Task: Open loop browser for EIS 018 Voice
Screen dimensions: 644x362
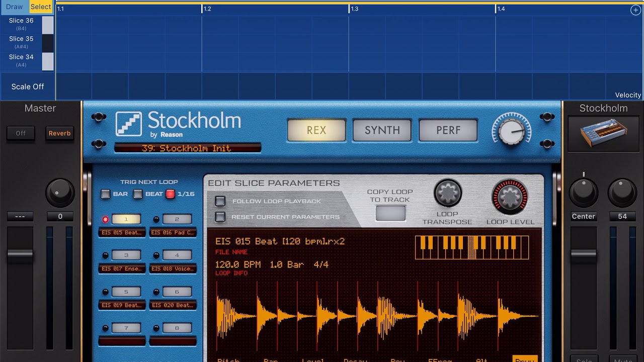Action: click(x=173, y=269)
